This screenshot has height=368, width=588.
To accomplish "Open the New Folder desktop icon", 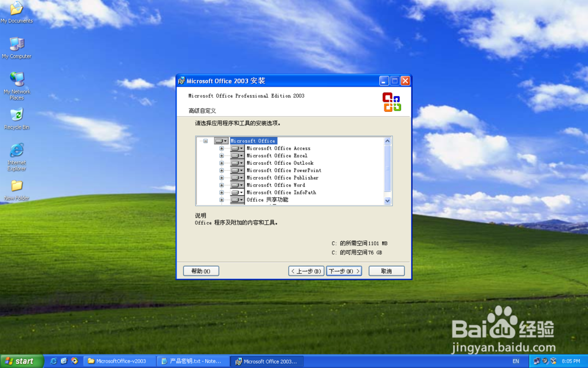I will click(16, 190).
